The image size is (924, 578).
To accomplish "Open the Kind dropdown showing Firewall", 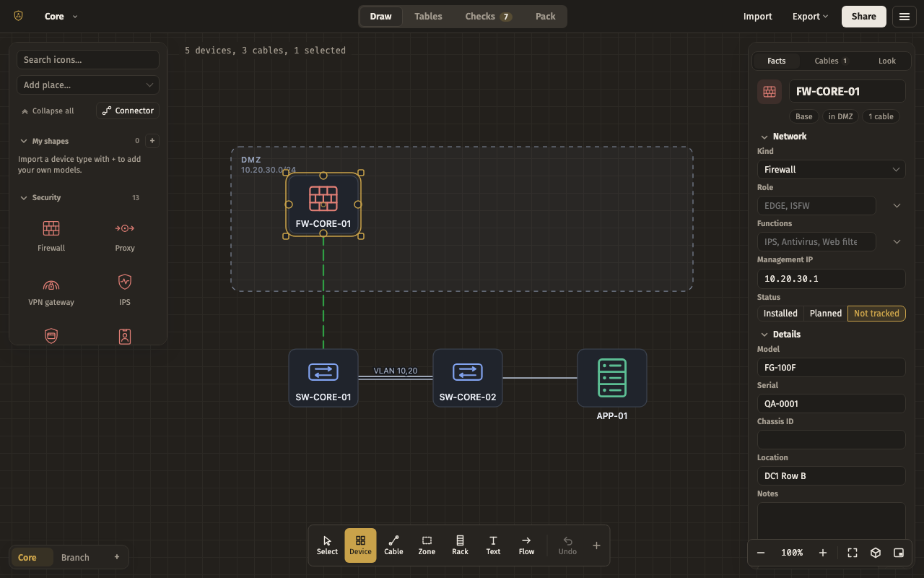I will coord(831,170).
